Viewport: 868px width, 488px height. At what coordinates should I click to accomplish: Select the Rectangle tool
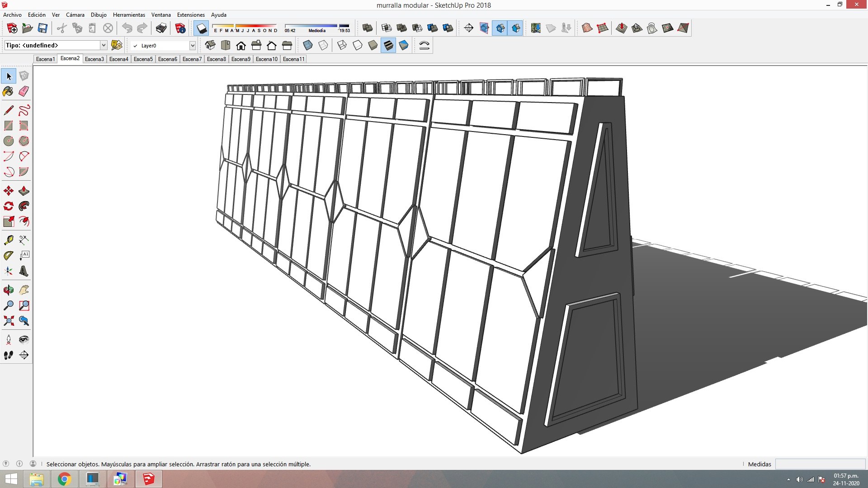pyautogui.click(x=9, y=126)
